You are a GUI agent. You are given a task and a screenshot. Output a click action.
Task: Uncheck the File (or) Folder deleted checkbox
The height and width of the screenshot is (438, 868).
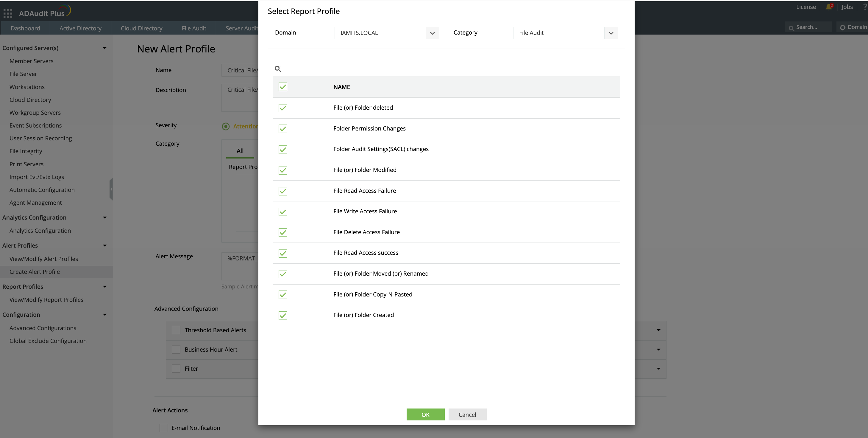pos(283,108)
